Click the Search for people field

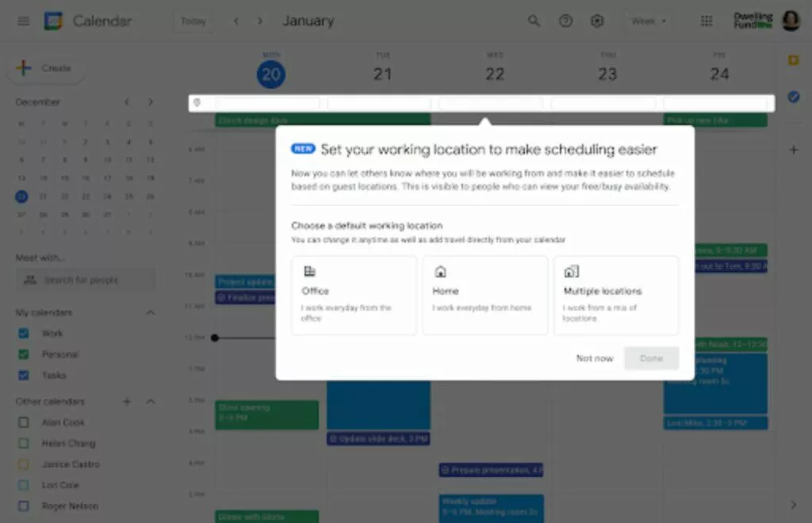pyautogui.click(x=86, y=280)
